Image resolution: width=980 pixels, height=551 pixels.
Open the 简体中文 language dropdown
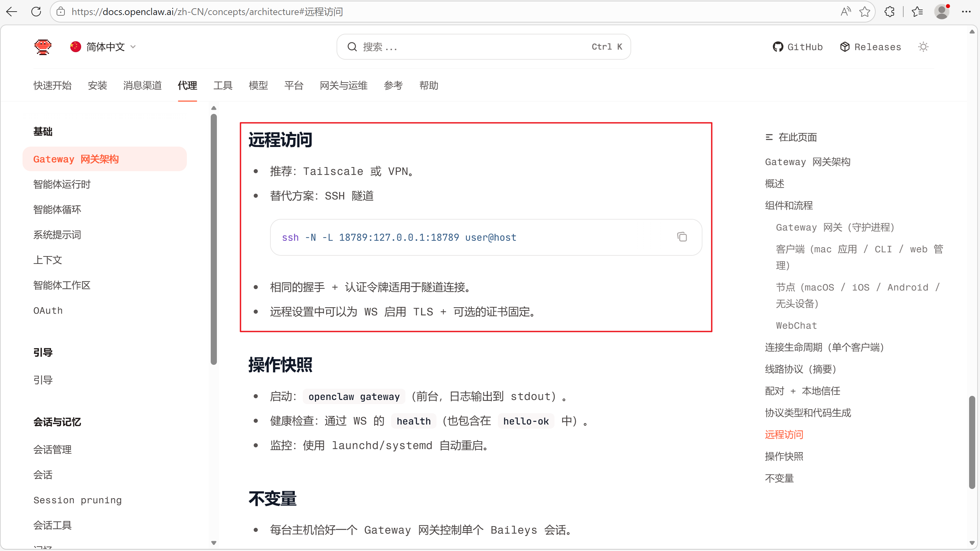click(x=103, y=46)
